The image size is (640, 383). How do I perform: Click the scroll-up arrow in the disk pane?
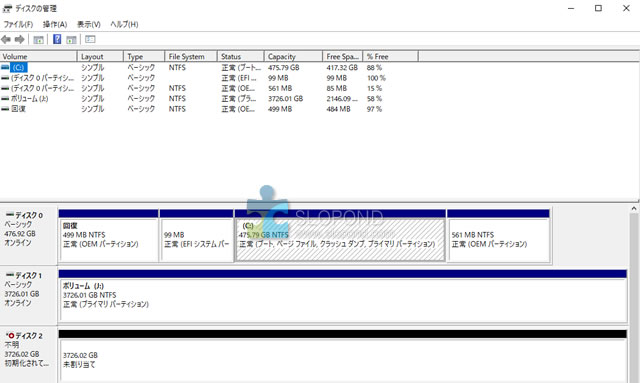coord(634,209)
